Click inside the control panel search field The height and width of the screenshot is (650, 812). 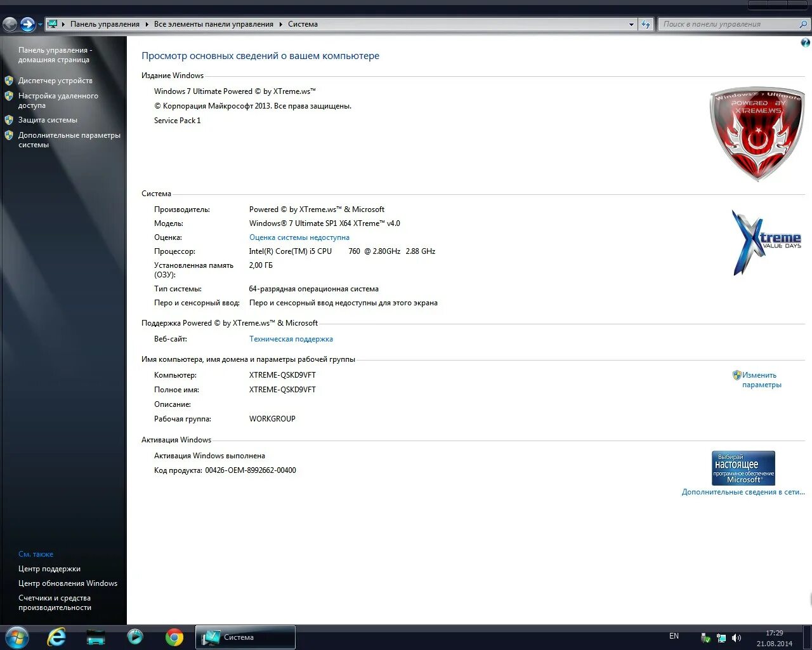730,23
